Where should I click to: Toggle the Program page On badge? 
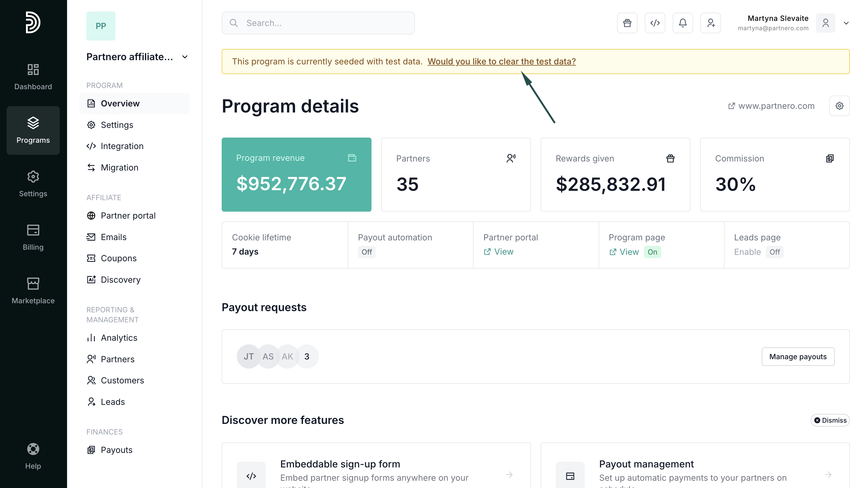point(652,252)
